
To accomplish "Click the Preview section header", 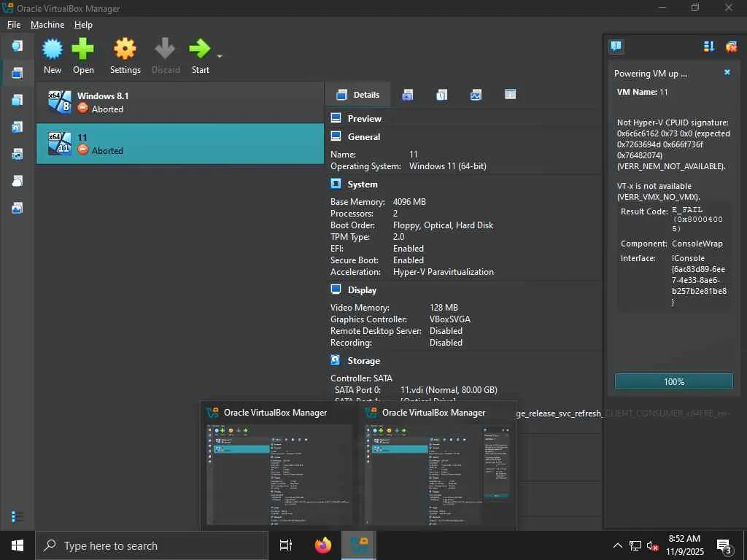I will pos(365,119).
